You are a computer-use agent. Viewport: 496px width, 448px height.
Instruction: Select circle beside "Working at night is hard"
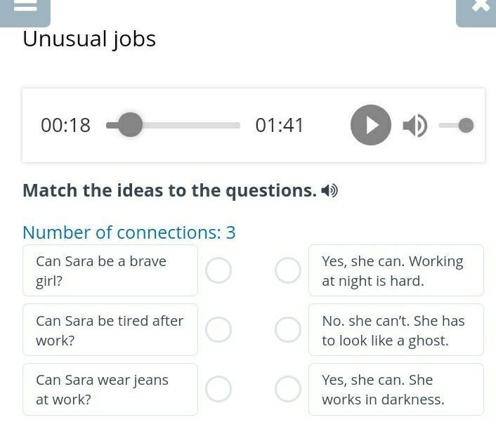[x=288, y=270]
